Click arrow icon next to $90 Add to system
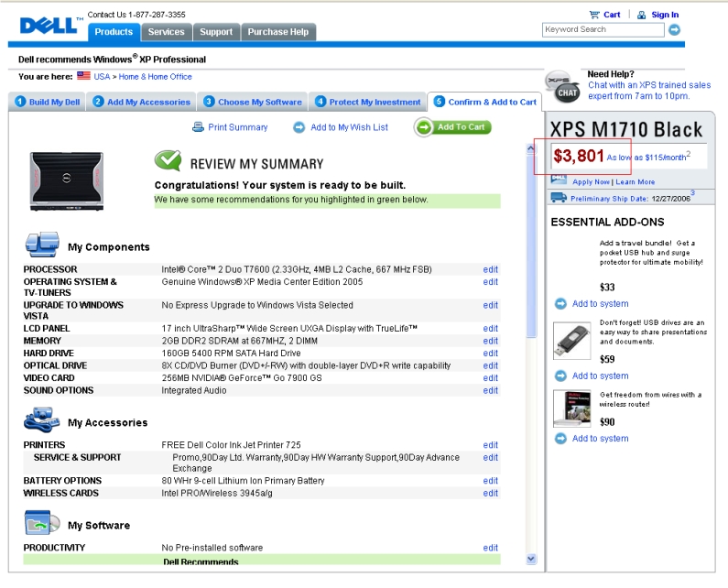The width and height of the screenshot is (728, 588). [560, 439]
